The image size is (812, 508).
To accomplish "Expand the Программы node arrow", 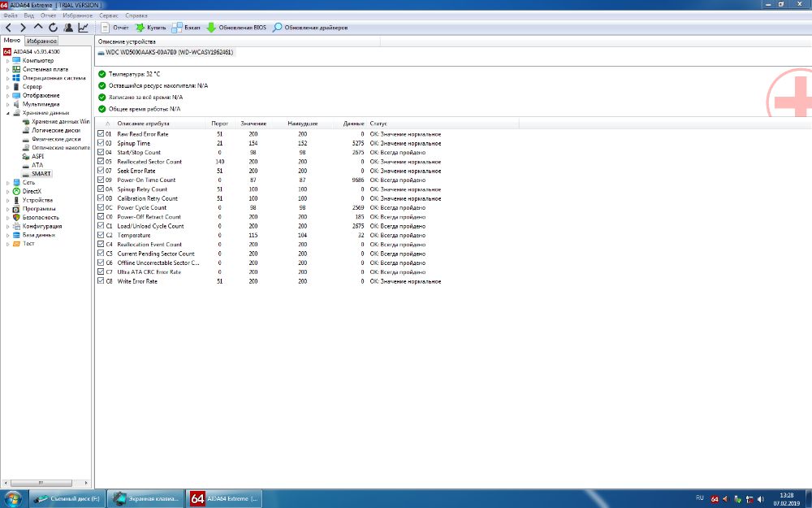I will point(8,209).
